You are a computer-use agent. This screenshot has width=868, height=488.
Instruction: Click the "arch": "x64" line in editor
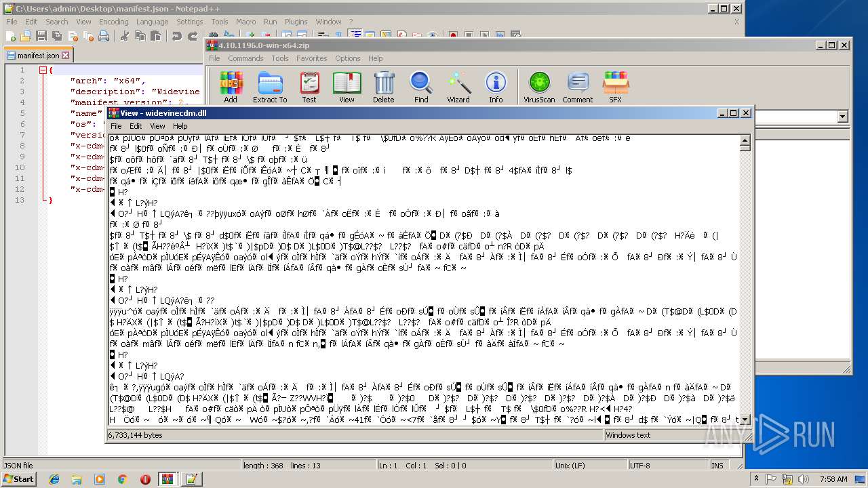(108, 81)
